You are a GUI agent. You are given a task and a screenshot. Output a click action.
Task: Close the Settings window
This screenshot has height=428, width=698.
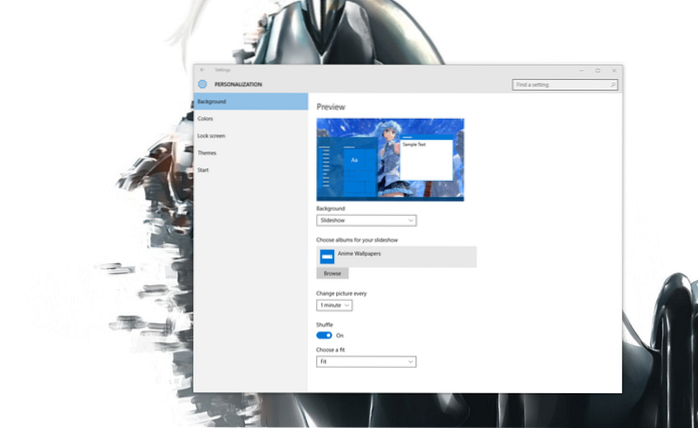click(613, 70)
